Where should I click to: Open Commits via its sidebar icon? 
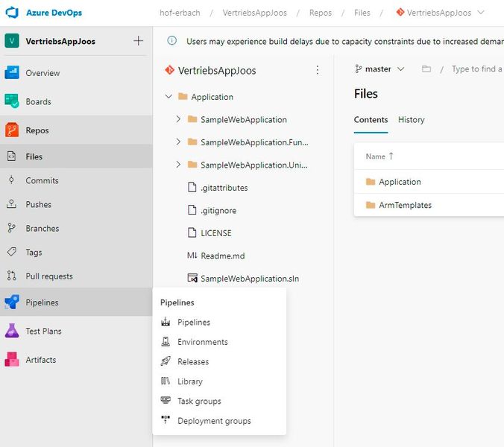(12, 180)
